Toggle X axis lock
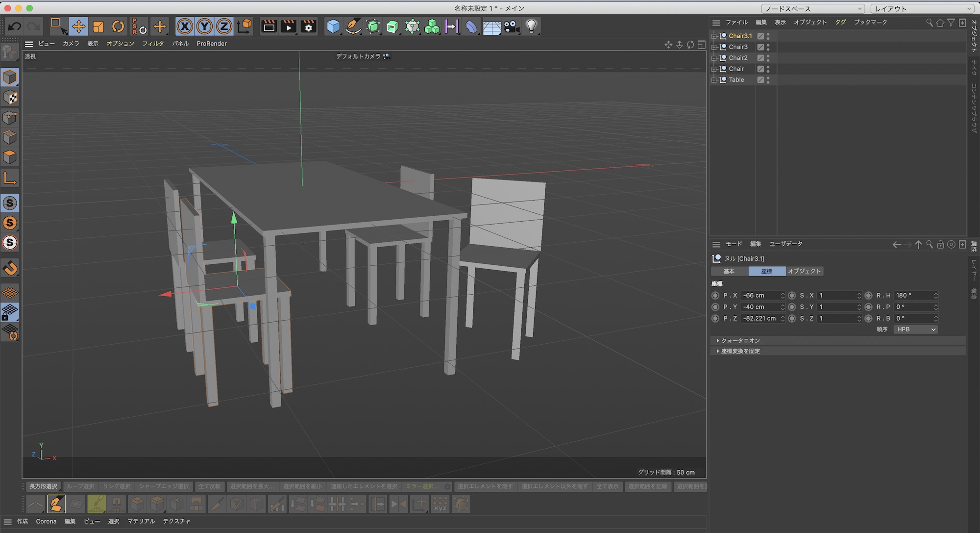The height and width of the screenshot is (533, 980). (x=185, y=26)
